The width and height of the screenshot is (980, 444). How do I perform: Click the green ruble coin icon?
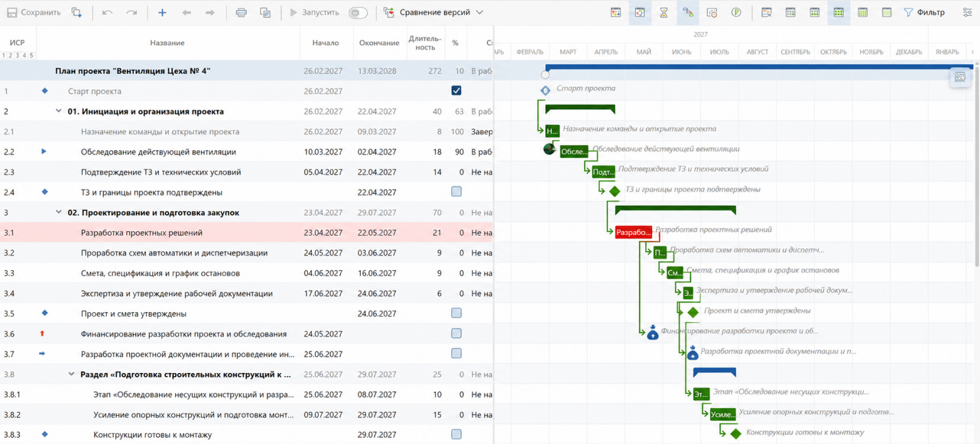point(736,13)
